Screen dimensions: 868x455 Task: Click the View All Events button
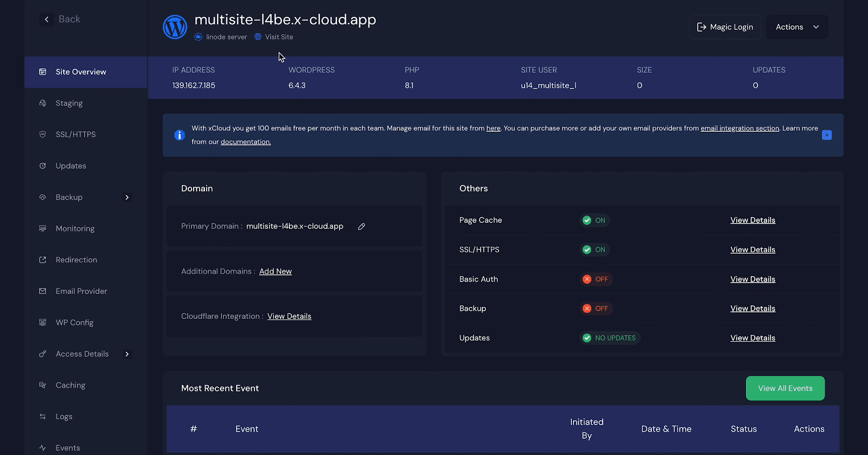click(x=784, y=388)
